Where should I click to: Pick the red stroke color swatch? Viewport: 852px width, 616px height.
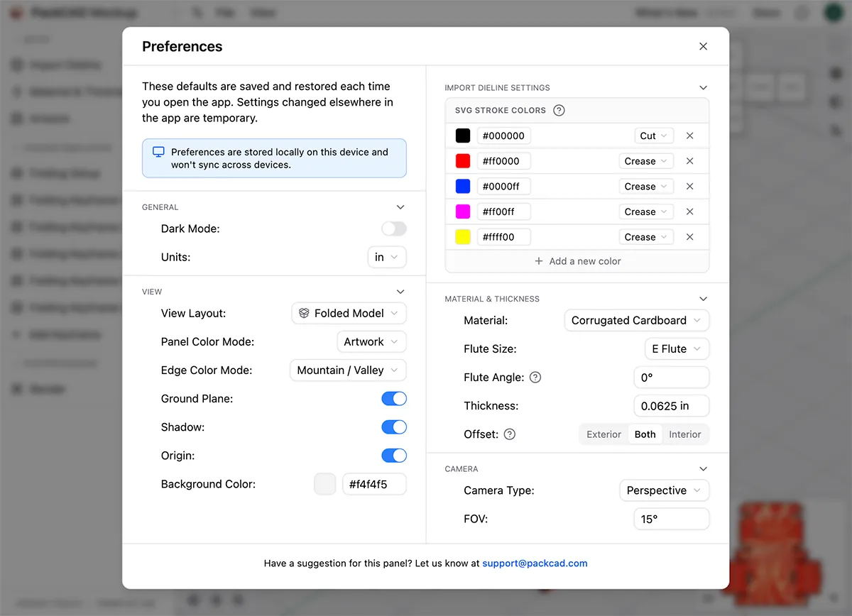click(x=463, y=161)
